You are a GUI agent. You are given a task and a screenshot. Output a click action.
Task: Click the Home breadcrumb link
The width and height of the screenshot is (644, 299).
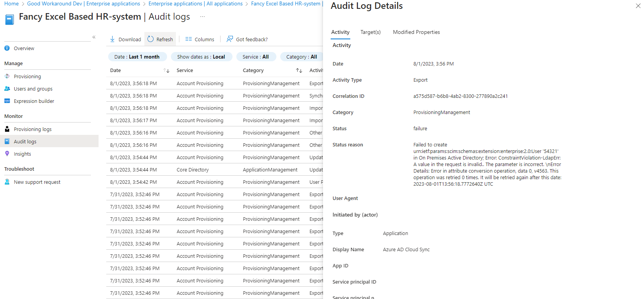(x=11, y=3)
